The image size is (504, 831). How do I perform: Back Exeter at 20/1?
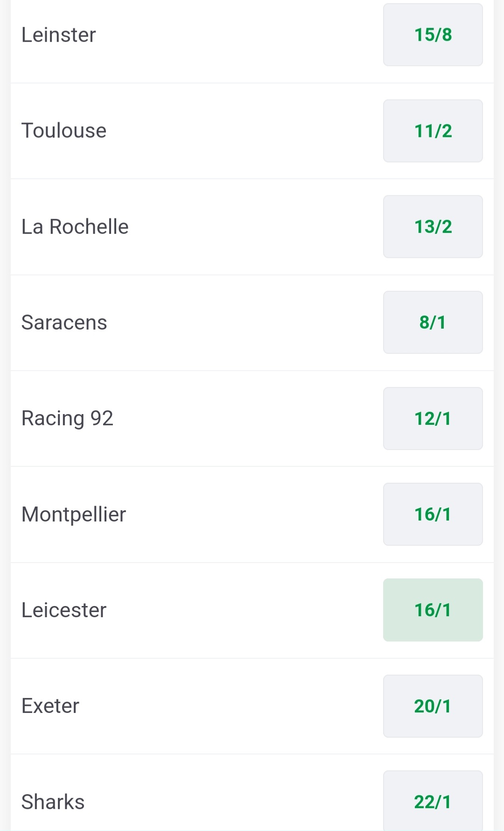coord(433,706)
